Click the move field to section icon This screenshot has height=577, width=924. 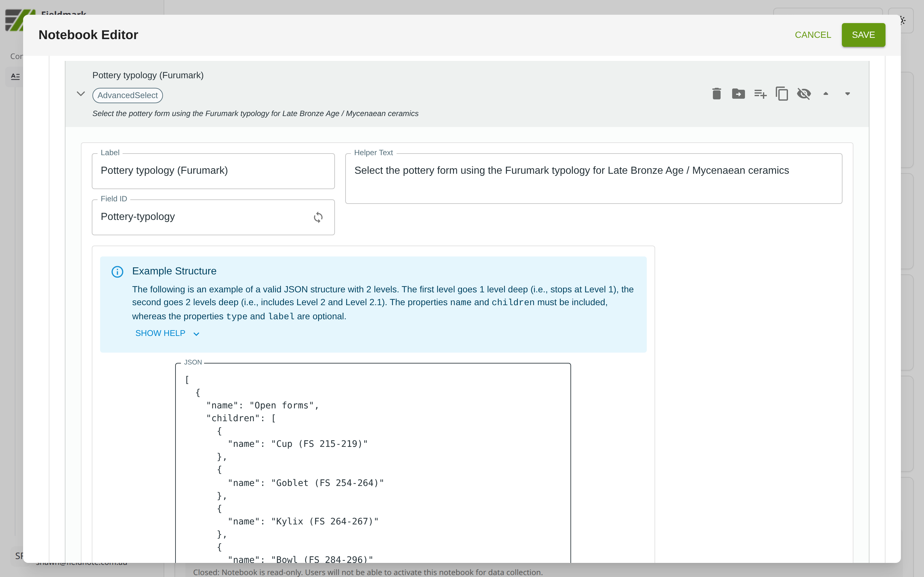(x=738, y=94)
